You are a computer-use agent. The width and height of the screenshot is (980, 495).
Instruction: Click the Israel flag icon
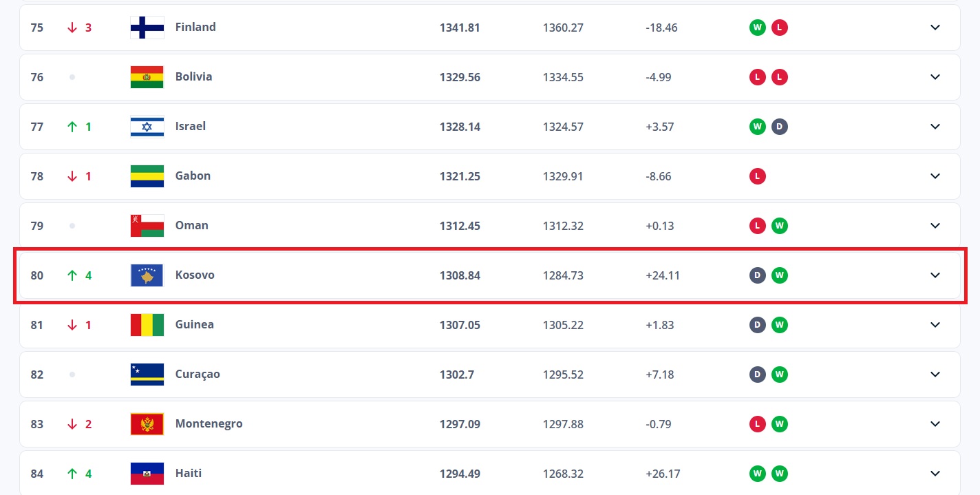point(147,127)
